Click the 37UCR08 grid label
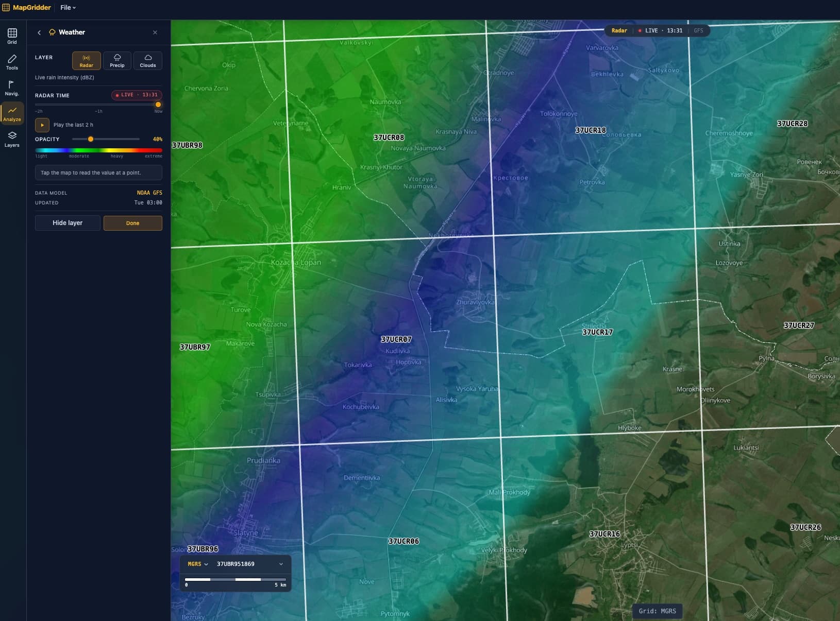Image resolution: width=840 pixels, height=621 pixels. [389, 137]
